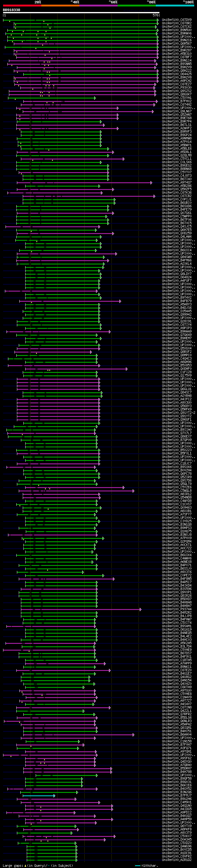The image size is (197, 868).
Task: Open hit UniRef100_C6TC62
Action: pos(177,26)
